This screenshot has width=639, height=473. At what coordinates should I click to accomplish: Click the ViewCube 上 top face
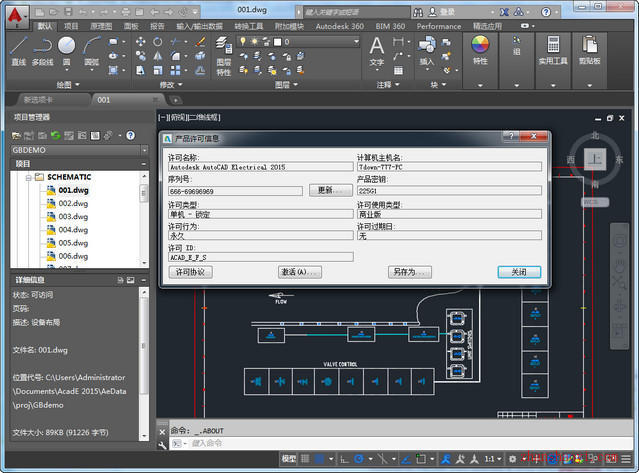[595, 159]
